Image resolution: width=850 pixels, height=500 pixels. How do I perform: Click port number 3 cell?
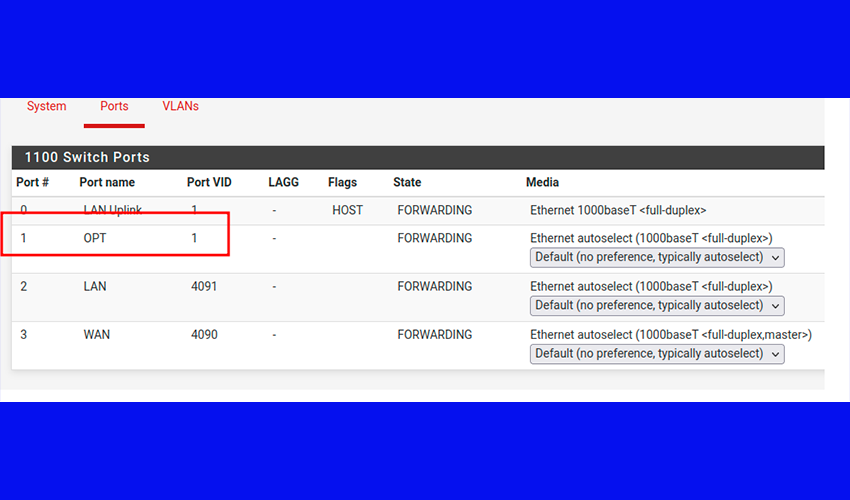pyautogui.click(x=24, y=335)
